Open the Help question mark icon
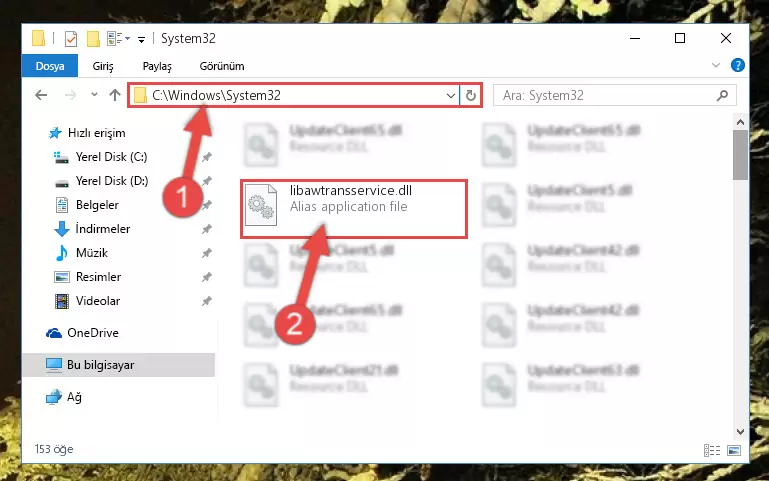The height and width of the screenshot is (481, 769). point(738,65)
